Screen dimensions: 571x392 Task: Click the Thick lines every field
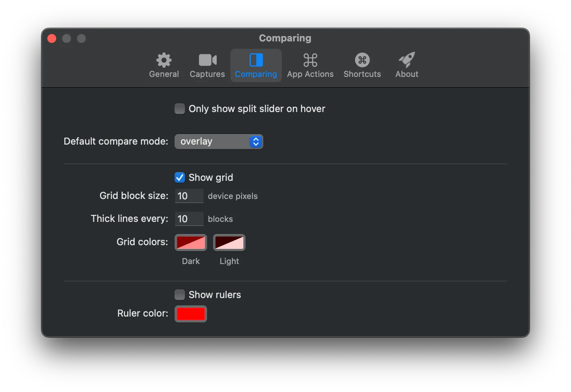[189, 219]
